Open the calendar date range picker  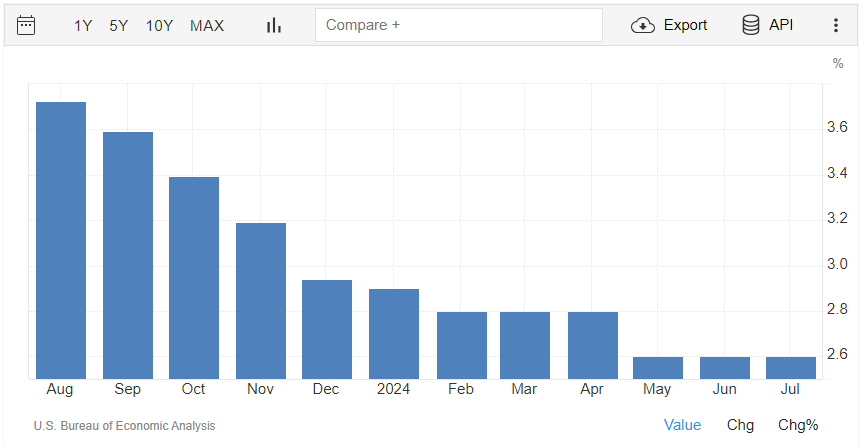click(x=26, y=25)
